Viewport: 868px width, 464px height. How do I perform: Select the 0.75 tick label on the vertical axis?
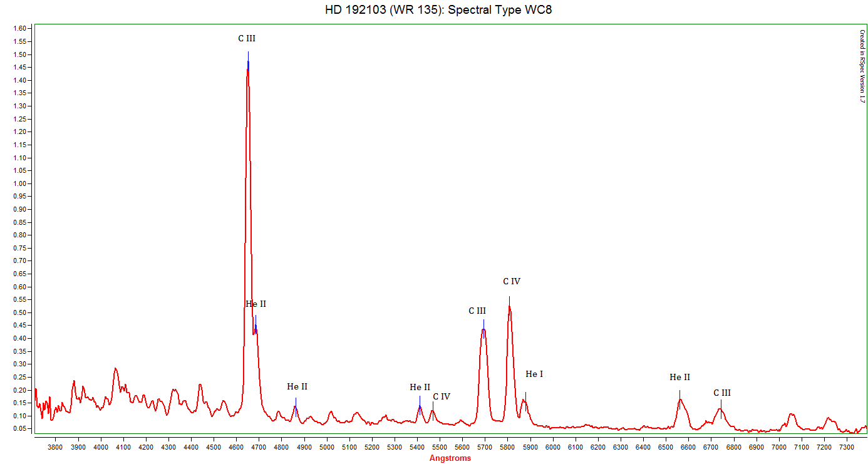pos(20,248)
